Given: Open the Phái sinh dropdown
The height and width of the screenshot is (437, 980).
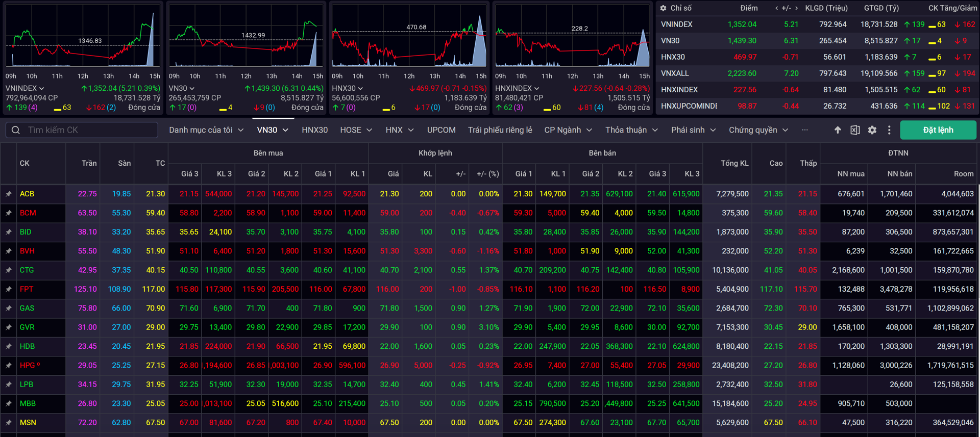Looking at the screenshot, I should (693, 130).
